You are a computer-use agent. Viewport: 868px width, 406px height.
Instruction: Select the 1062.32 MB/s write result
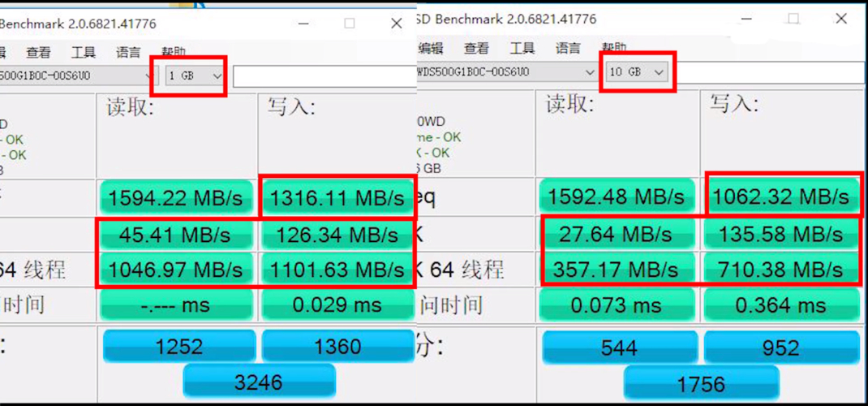[x=780, y=197]
